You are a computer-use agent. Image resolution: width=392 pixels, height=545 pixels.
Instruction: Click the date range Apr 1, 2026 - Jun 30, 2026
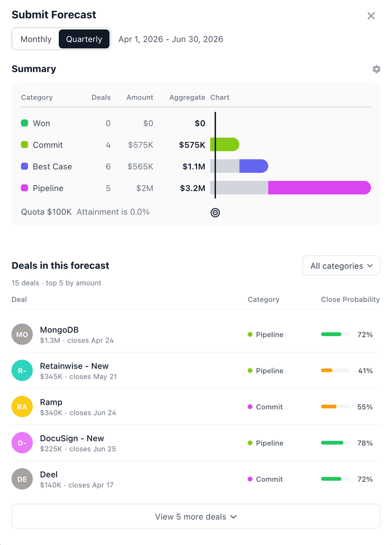point(171,39)
